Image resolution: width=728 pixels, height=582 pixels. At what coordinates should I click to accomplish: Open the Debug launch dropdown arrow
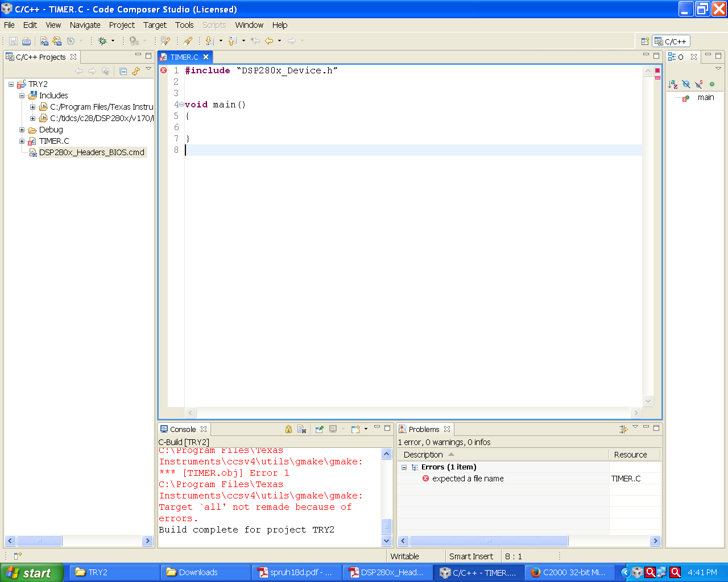113,41
